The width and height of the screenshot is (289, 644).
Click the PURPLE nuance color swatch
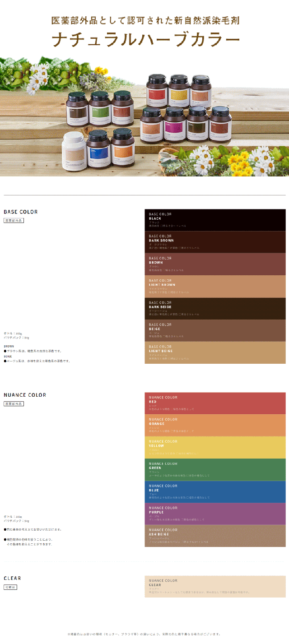coord(215,514)
